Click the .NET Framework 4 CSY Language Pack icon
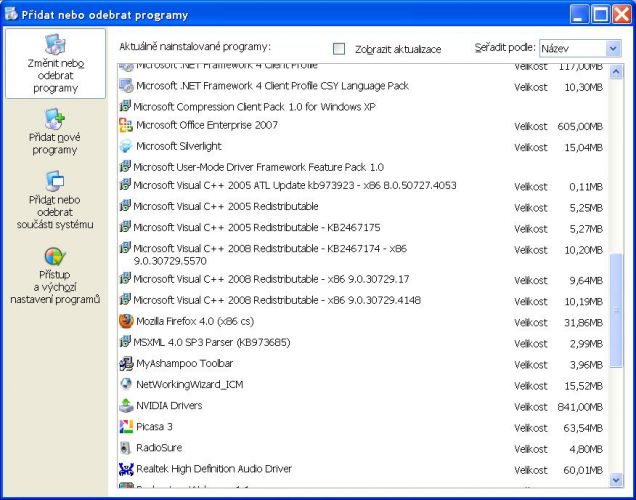Image resolution: width=636 pixels, height=500 pixels. click(x=126, y=86)
